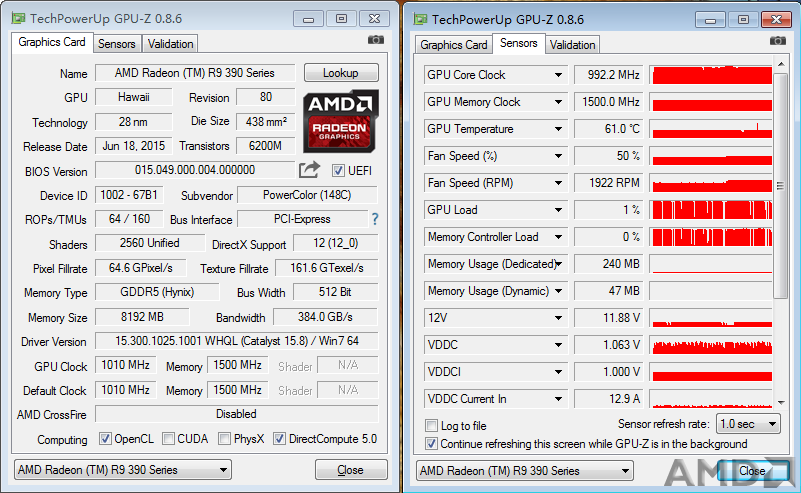
Task: Click the Lookup button
Action: 341,73
